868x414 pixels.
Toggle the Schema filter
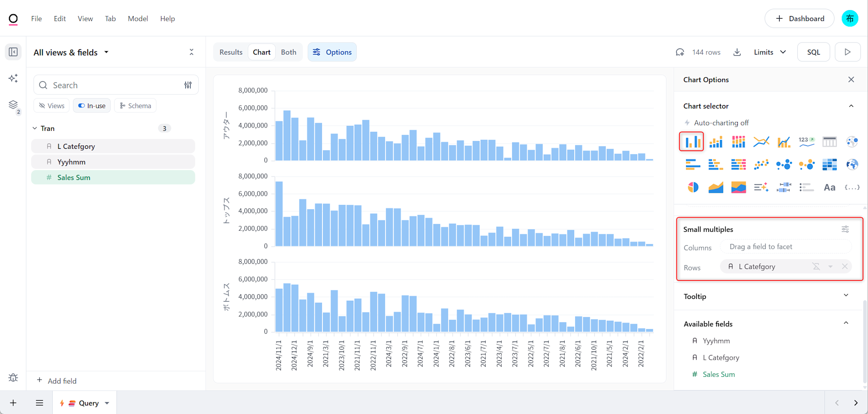tap(135, 106)
